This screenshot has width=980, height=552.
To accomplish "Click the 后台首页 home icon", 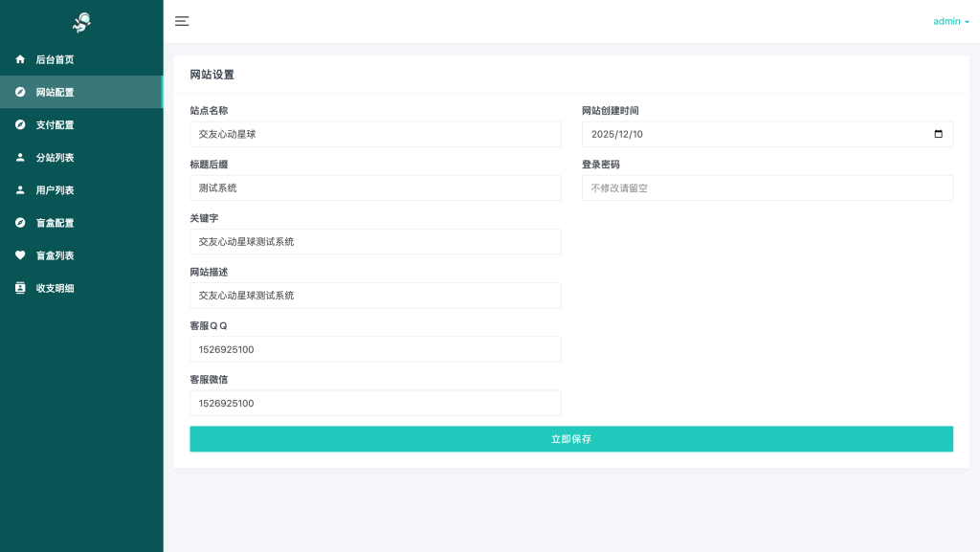I will point(19,58).
